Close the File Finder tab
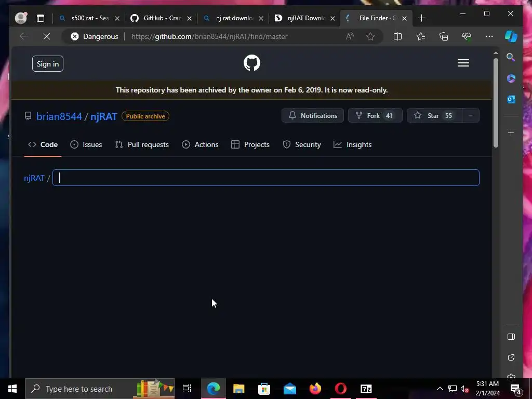 pos(404,18)
